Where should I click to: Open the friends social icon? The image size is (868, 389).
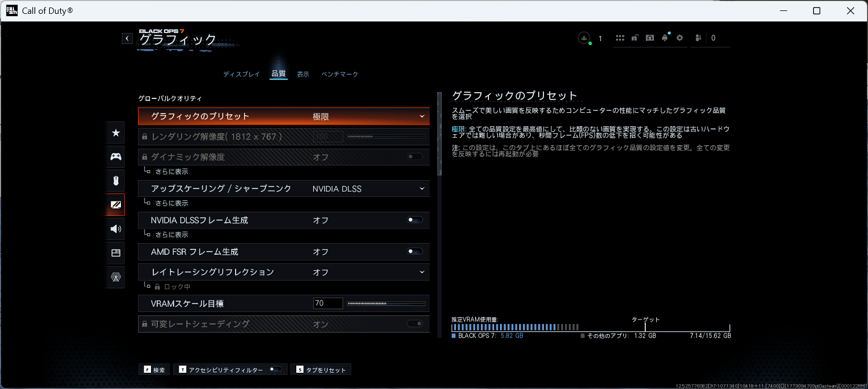coord(698,38)
